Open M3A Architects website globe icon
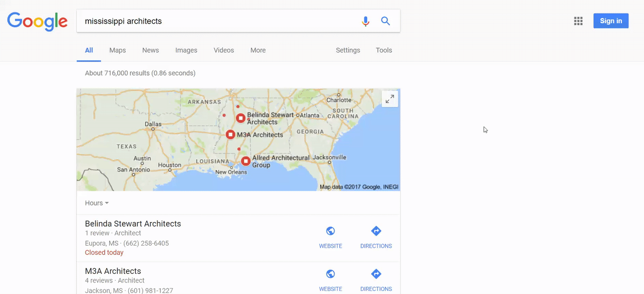Screen dimensions: 644x294 (331, 274)
